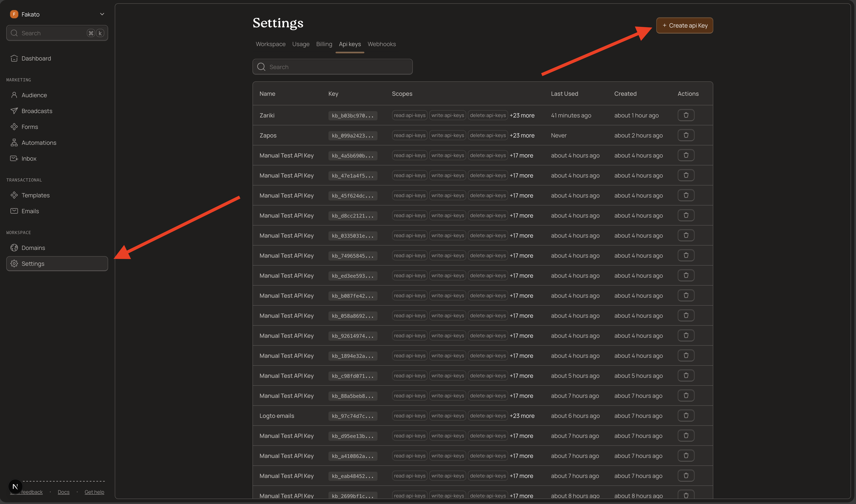
Task: Open Templates under Transactional
Action: point(35,195)
